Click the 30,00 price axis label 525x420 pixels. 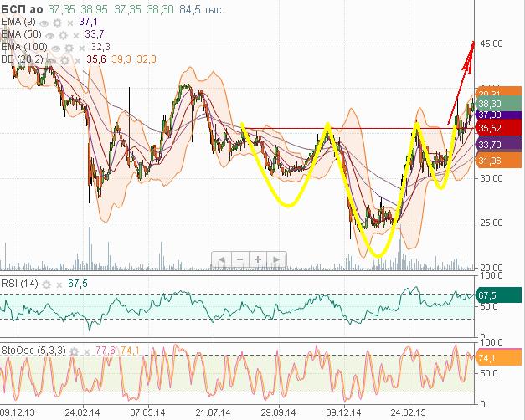(x=492, y=178)
